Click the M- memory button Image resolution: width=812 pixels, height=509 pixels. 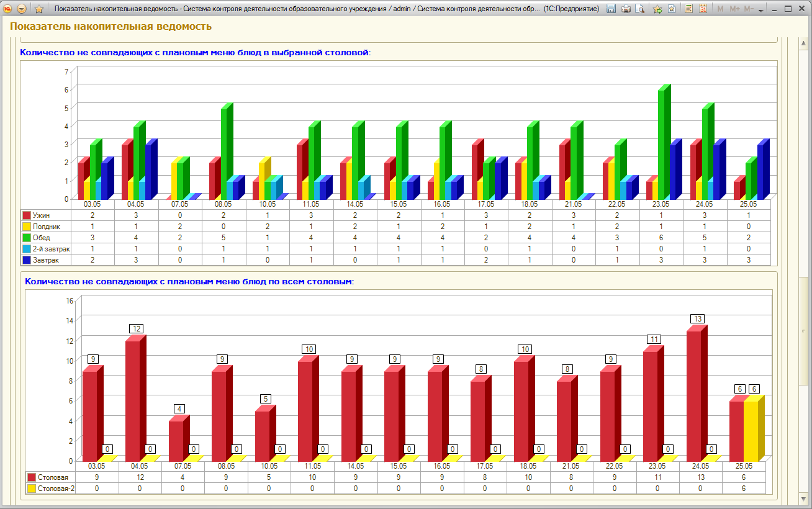pyautogui.click(x=749, y=9)
